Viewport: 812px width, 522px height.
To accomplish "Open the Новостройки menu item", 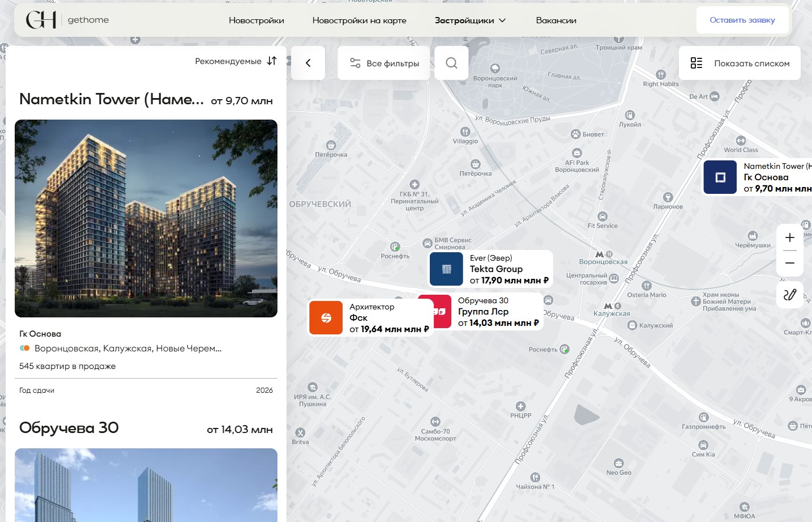I will tap(257, 20).
